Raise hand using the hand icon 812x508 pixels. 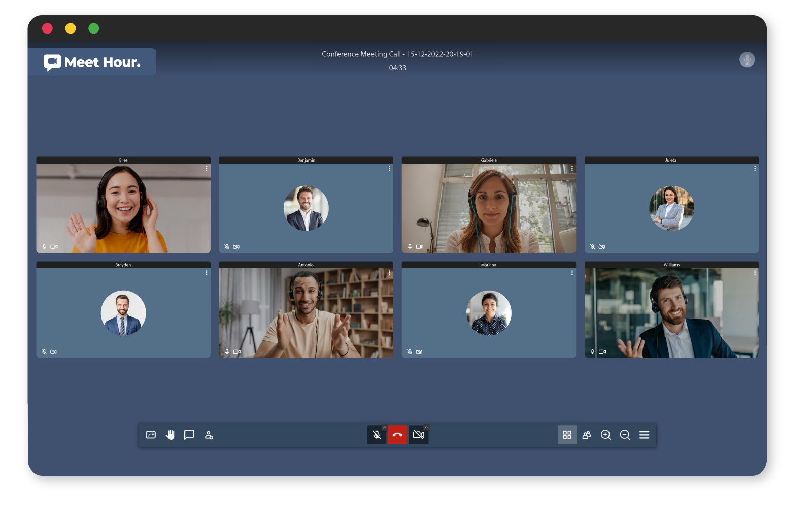(x=170, y=435)
